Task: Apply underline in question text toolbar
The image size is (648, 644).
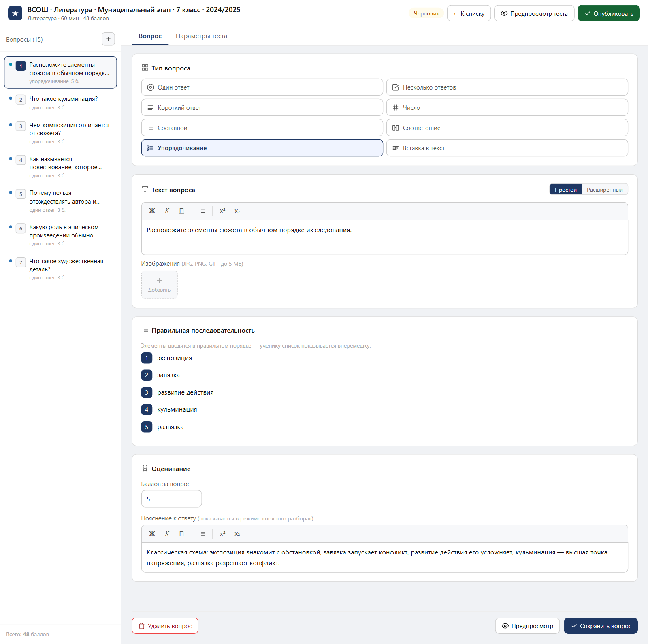Action: coord(181,211)
